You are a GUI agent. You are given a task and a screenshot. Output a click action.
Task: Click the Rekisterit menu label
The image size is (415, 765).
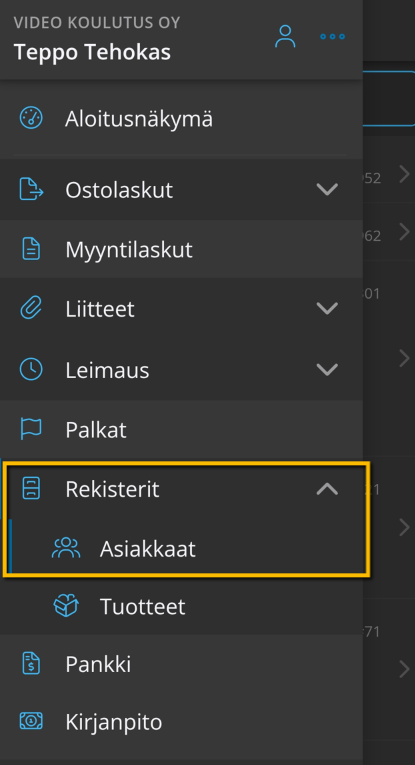(112, 489)
